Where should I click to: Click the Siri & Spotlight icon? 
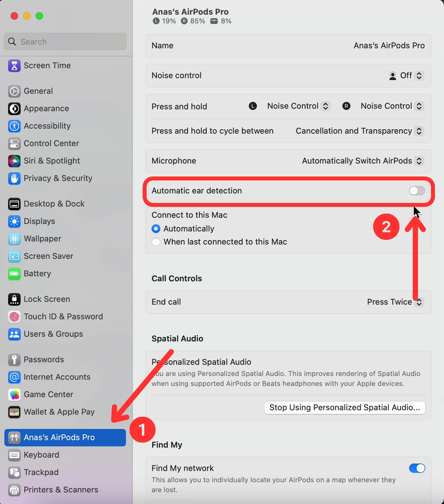[14, 161]
